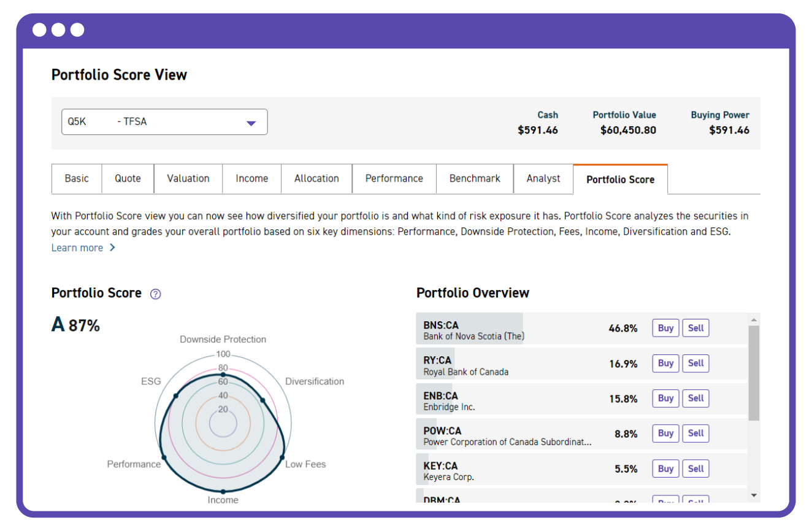Click the Learn more link

tap(78, 248)
